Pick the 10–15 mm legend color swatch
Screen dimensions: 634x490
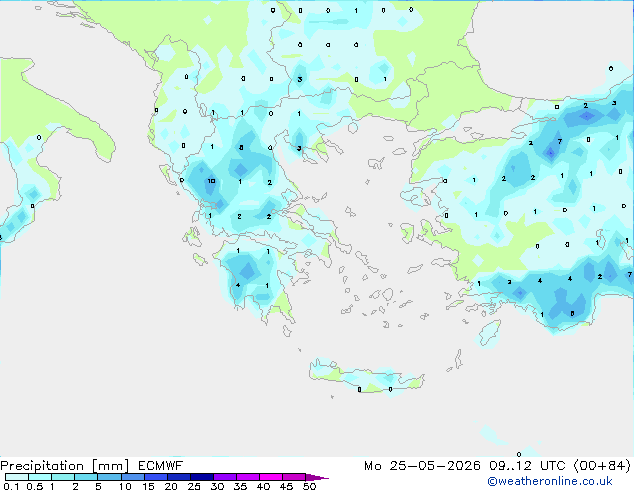(x=132, y=477)
